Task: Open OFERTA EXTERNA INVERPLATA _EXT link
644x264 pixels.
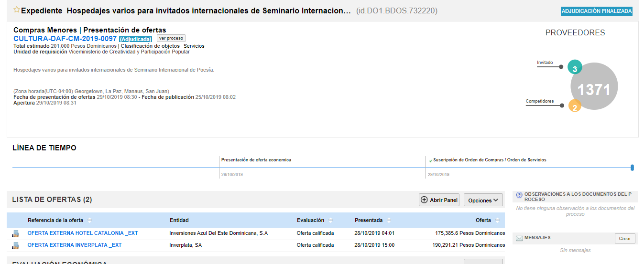Action: tap(75, 245)
